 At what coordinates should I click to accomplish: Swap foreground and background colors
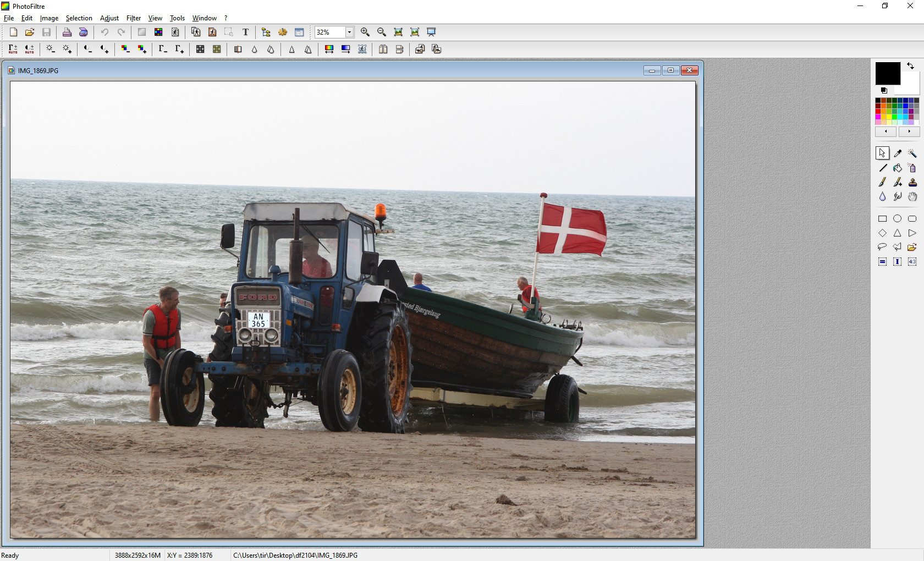click(x=910, y=66)
